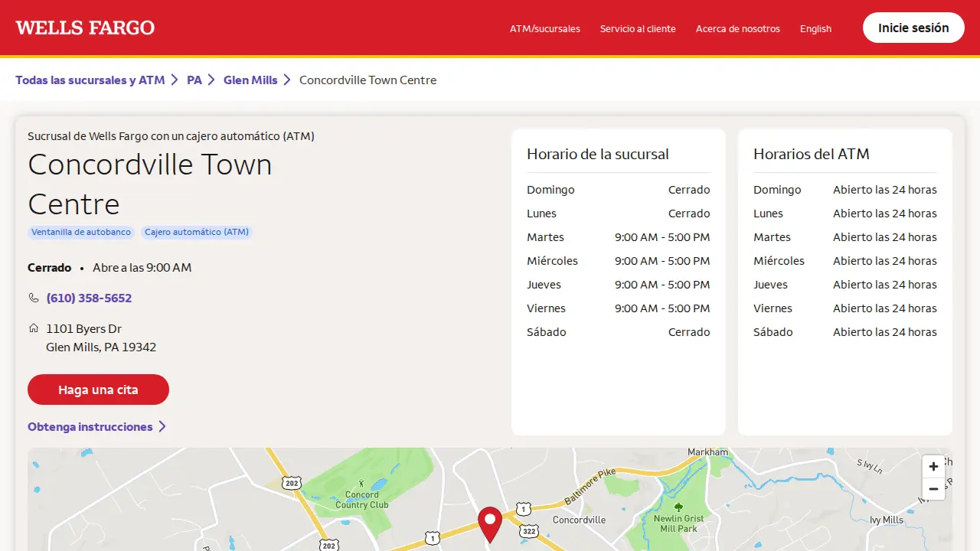Click Concordville Town Centre in breadcrumb

point(367,80)
